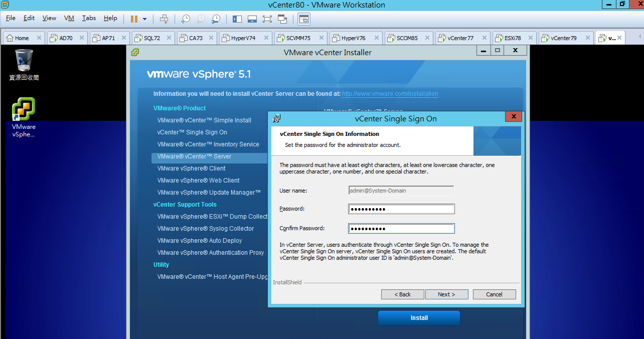Send Ctrl+Alt+Del to the virtual machine
Viewport: 644px width, 339px height.
click(164, 19)
